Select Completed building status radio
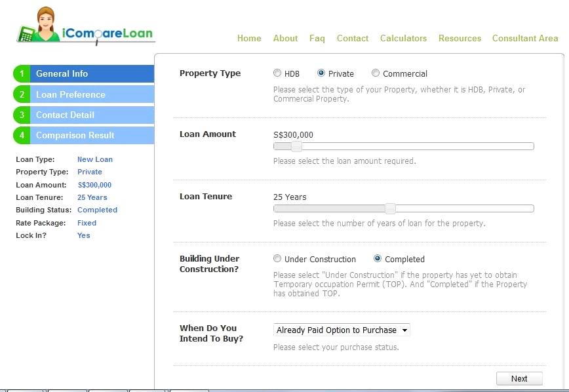 378,258
